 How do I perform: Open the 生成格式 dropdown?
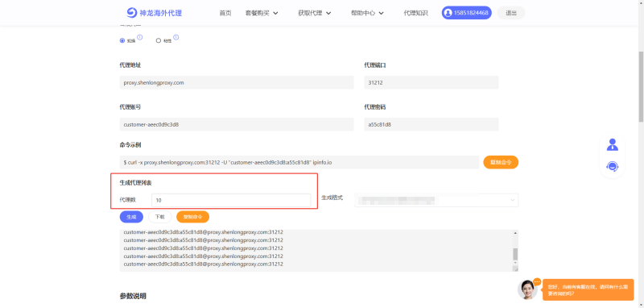click(436, 200)
